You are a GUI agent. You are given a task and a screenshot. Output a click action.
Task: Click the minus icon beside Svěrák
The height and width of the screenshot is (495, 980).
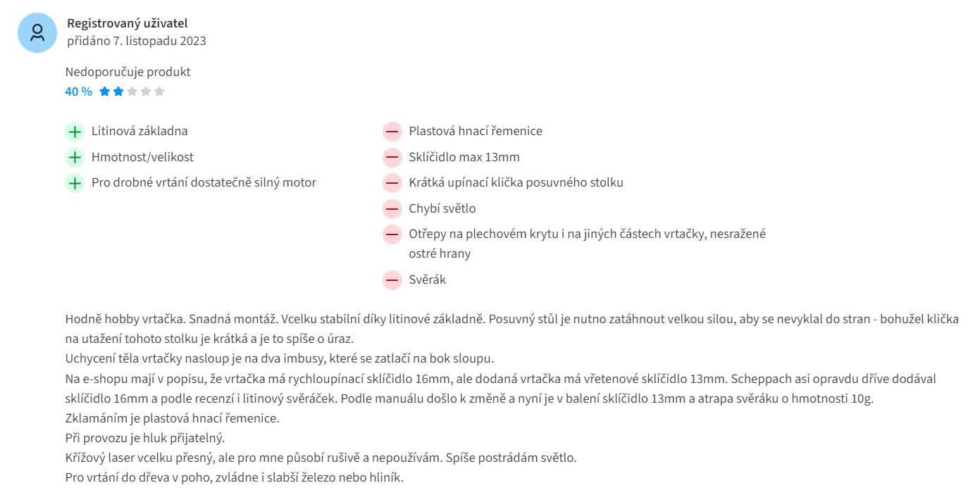[x=392, y=280]
